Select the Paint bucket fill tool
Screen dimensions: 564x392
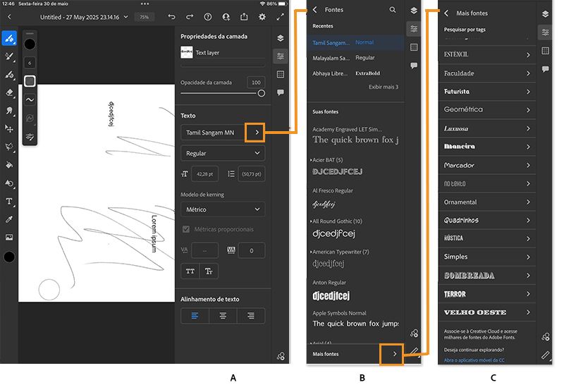pos(9,165)
